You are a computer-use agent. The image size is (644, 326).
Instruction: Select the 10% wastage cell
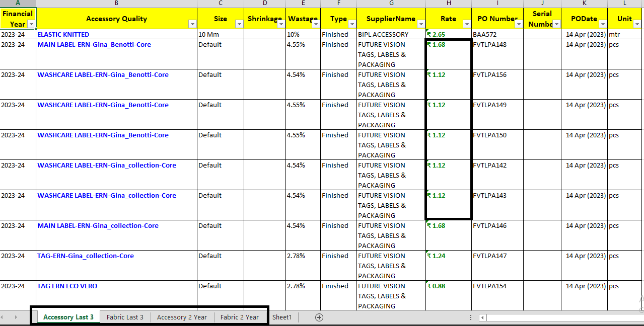click(303, 34)
